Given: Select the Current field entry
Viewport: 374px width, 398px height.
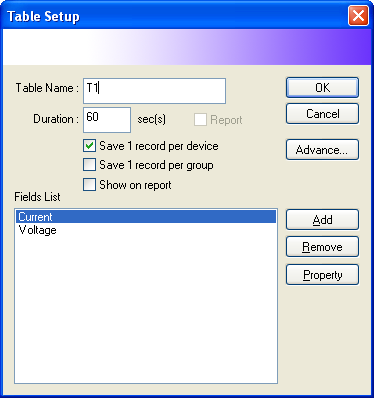Looking at the screenshot, I should [x=146, y=217].
